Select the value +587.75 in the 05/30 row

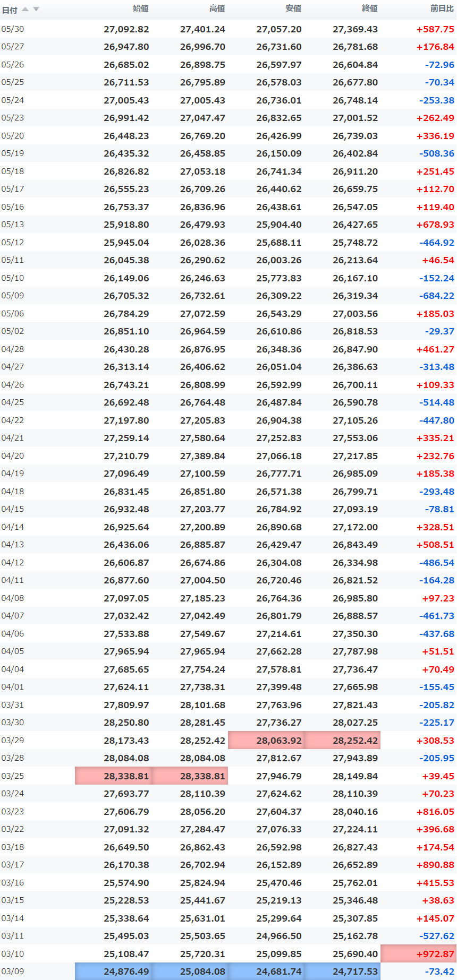(x=435, y=29)
